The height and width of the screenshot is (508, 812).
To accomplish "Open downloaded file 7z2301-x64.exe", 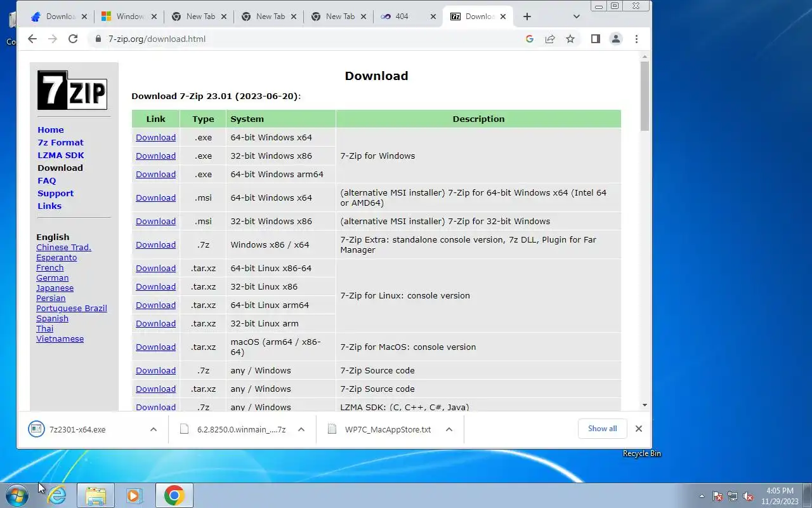I will 77,429.
